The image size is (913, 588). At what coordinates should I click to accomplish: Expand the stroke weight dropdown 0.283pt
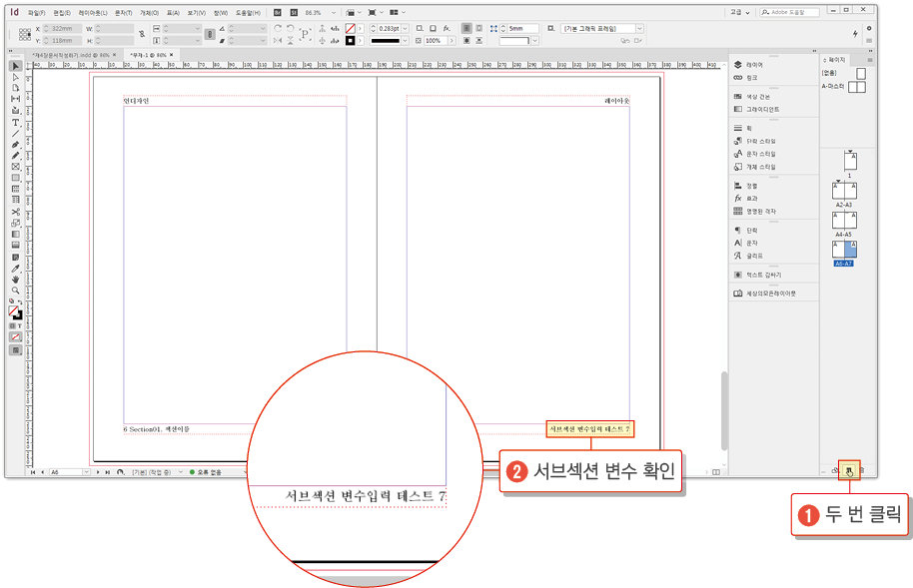pyautogui.click(x=406, y=29)
